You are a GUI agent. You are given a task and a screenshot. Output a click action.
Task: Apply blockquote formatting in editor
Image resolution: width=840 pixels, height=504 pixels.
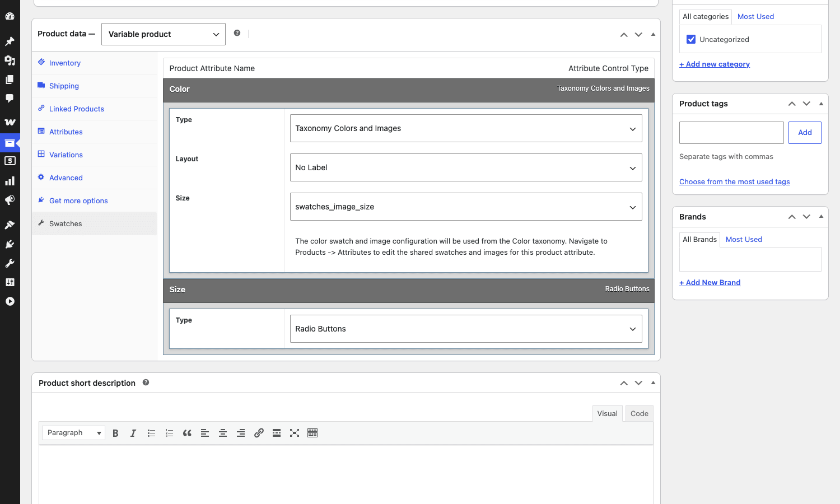click(187, 433)
